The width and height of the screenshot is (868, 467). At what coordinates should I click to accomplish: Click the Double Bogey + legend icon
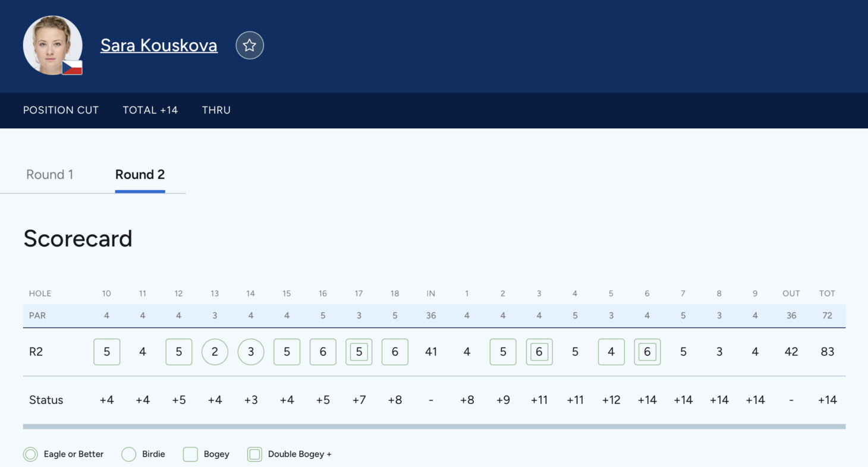pos(254,455)
